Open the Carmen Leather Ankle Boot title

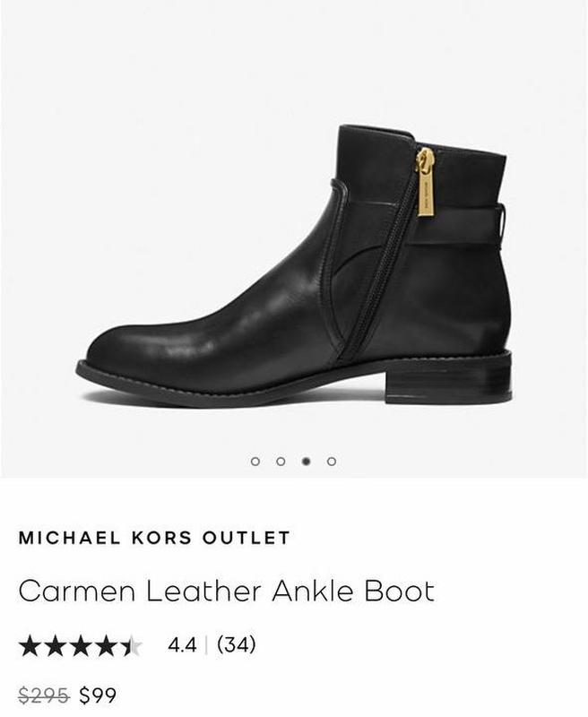(227, 591)
